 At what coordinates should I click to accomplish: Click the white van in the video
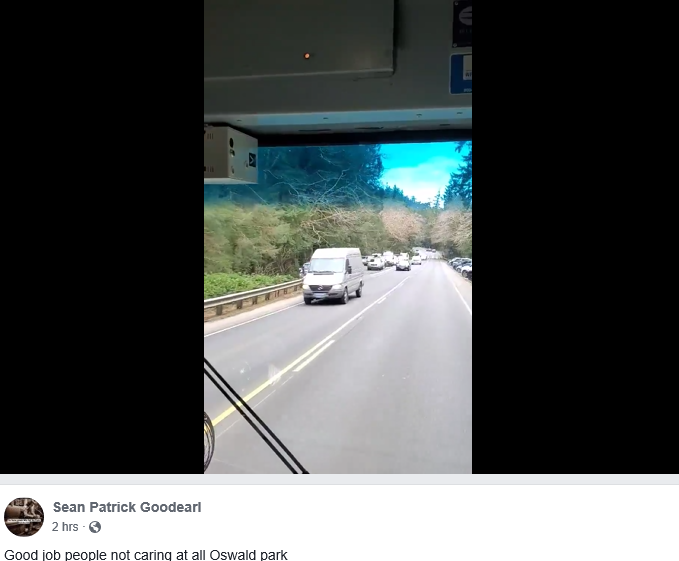(x=333, y=276)
